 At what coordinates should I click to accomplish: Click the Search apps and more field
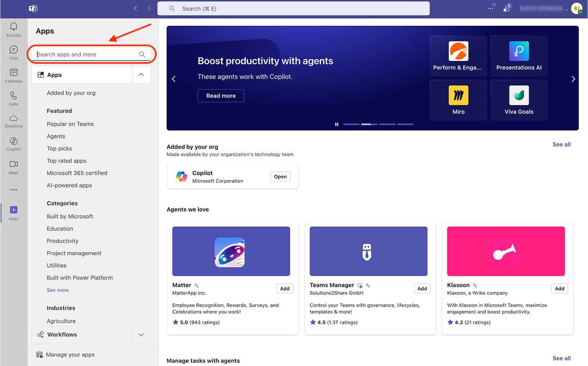click(x=87, y=54)
